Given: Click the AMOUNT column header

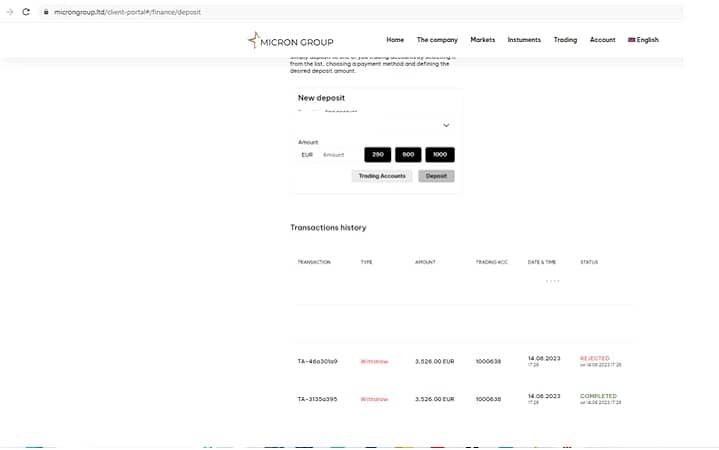Looking at the screenshot, I should coord(425,262).
